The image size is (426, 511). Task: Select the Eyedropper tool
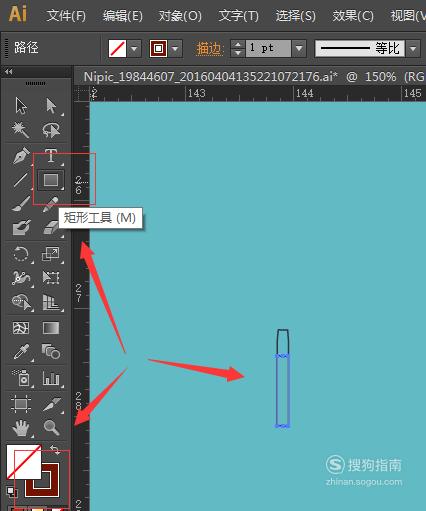click(x=21, y=352)
